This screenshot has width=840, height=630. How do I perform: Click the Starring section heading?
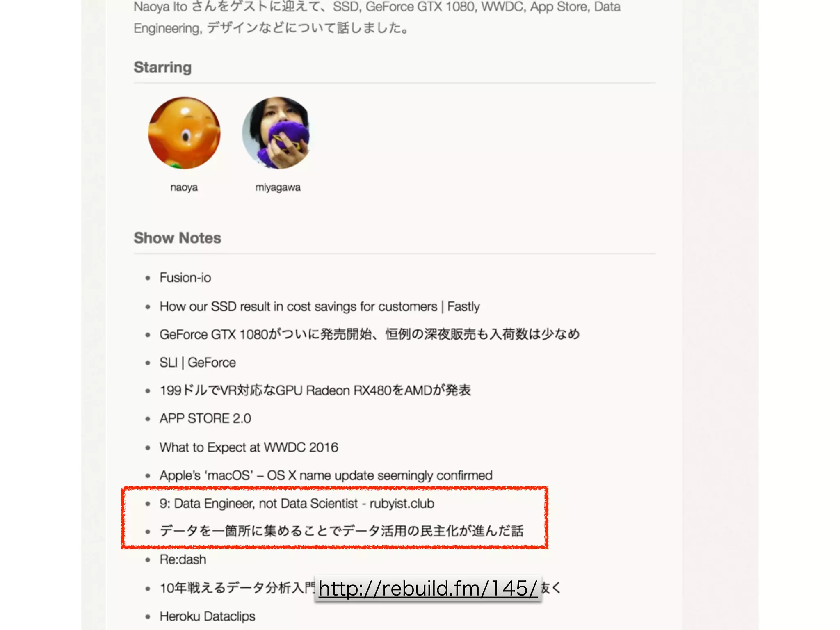[162, 67]
